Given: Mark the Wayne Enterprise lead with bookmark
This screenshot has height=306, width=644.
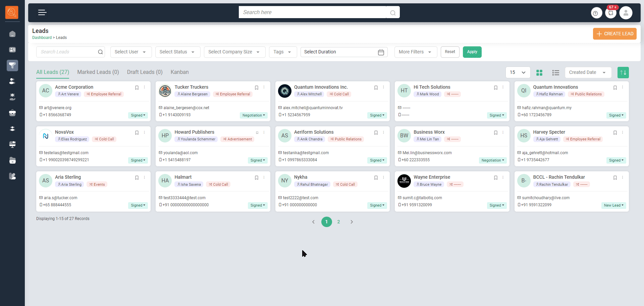Looking at the screenshot, I should 495,178.
